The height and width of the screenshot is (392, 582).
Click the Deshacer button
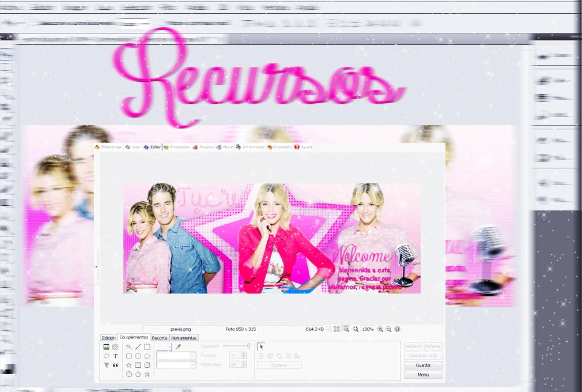pos(413,346)
